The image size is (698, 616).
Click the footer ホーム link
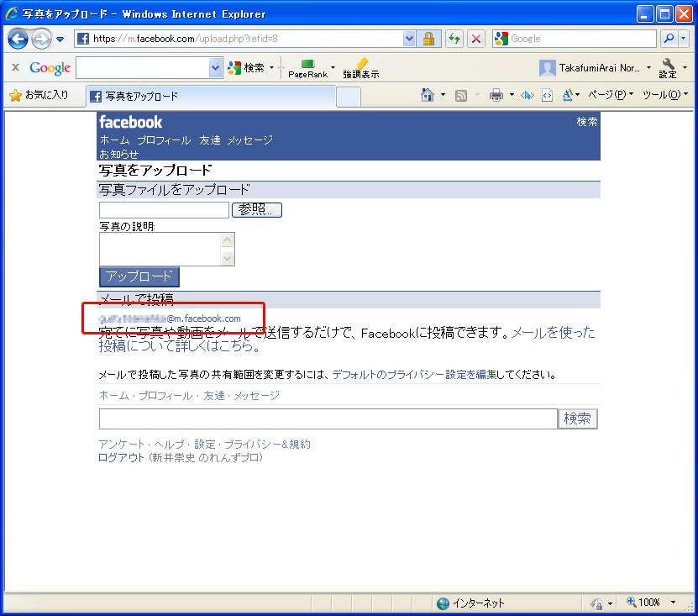pos(114,396)
